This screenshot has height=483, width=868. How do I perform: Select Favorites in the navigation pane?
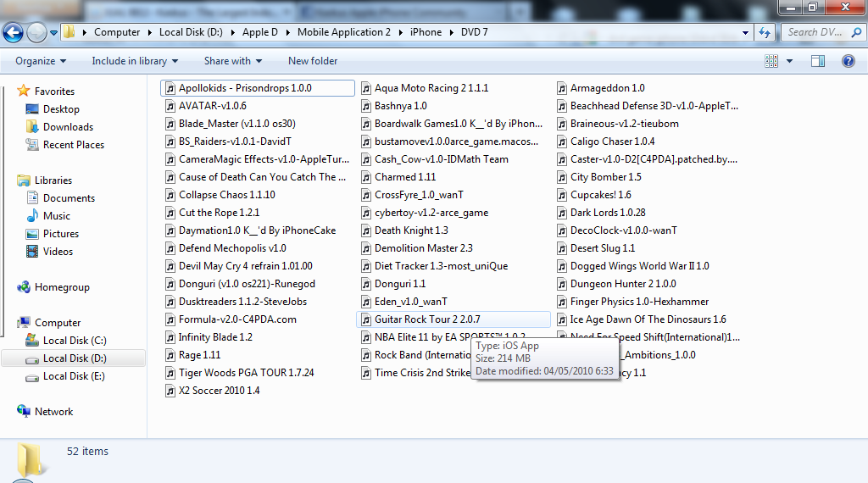54,92
